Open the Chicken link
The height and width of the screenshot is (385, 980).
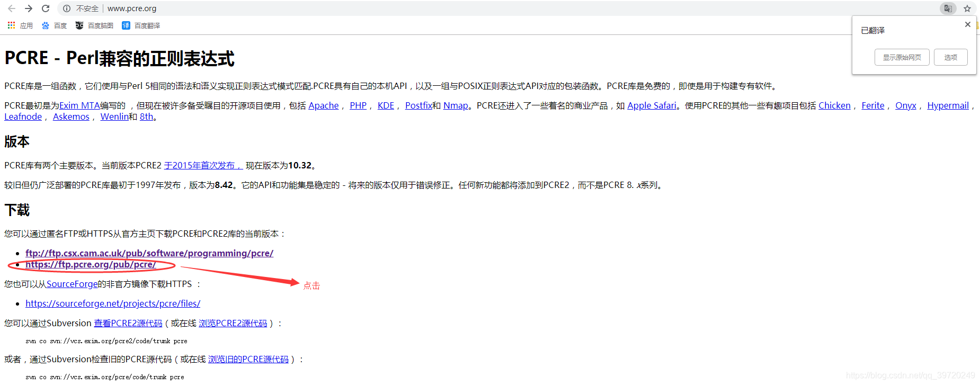tap(834, 105)
